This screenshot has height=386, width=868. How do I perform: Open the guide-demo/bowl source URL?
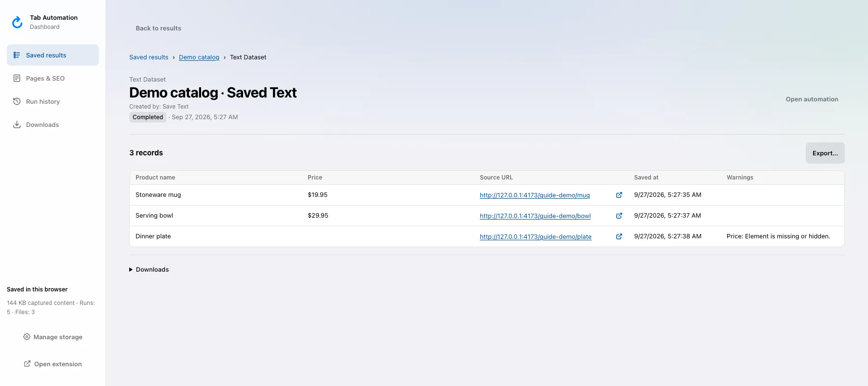tap(535, 216)
